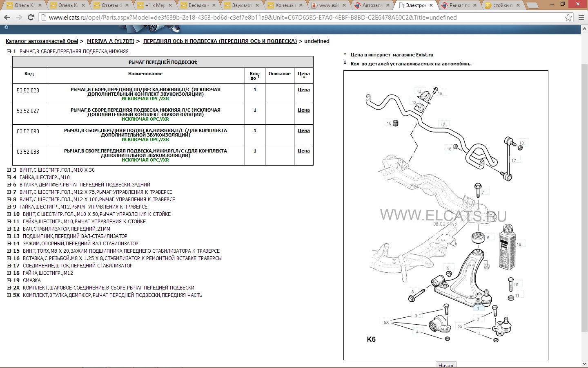The image size is (588, 368).
Task: Switch to the Рычаг по tab
Action: point(459,5)
